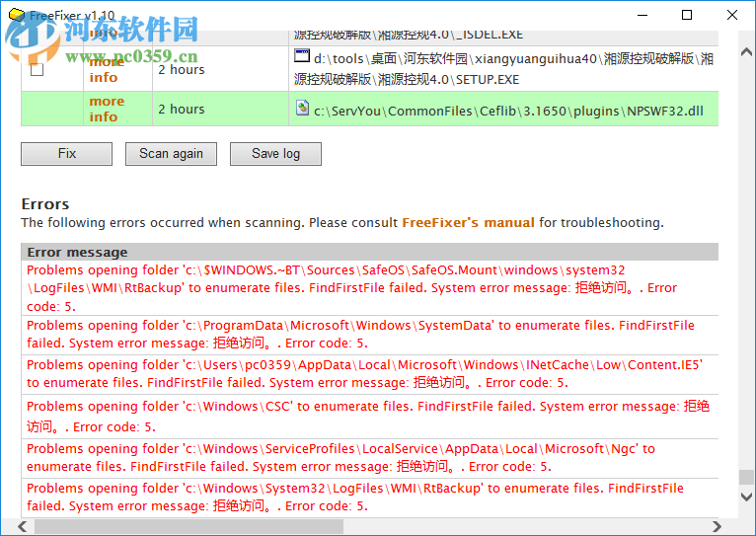Screen dimensions: 756x536
Task: Click the horizontal scrollbar left arrow
Action: (x=23, y=526)
